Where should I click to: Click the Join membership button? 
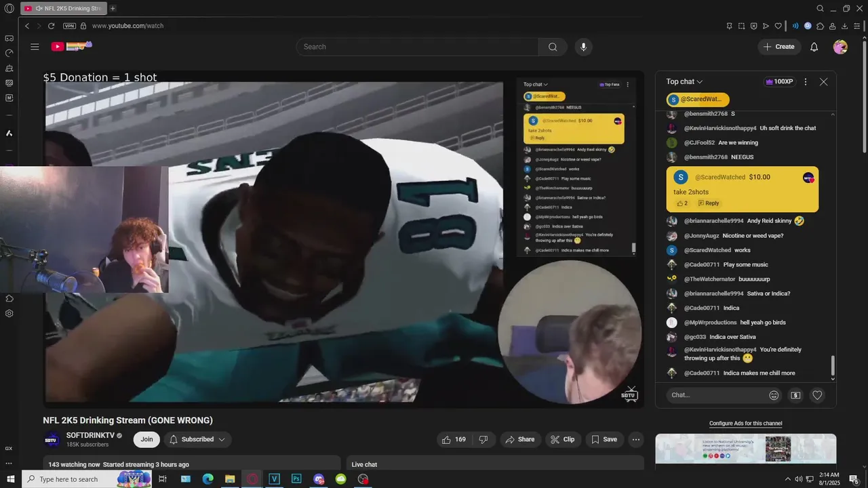pyautogui.click(x=146, y=439)
